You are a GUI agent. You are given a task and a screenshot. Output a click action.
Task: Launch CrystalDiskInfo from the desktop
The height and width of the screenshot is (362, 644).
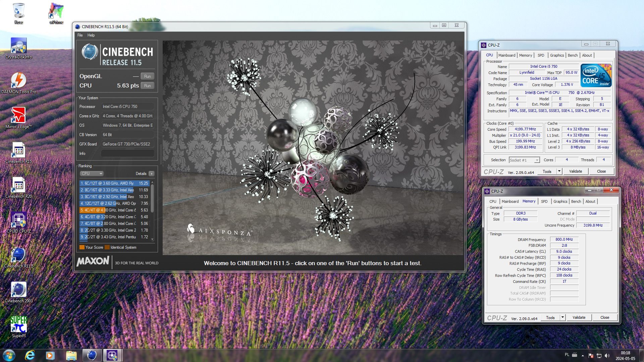click(x=19, y=48)
